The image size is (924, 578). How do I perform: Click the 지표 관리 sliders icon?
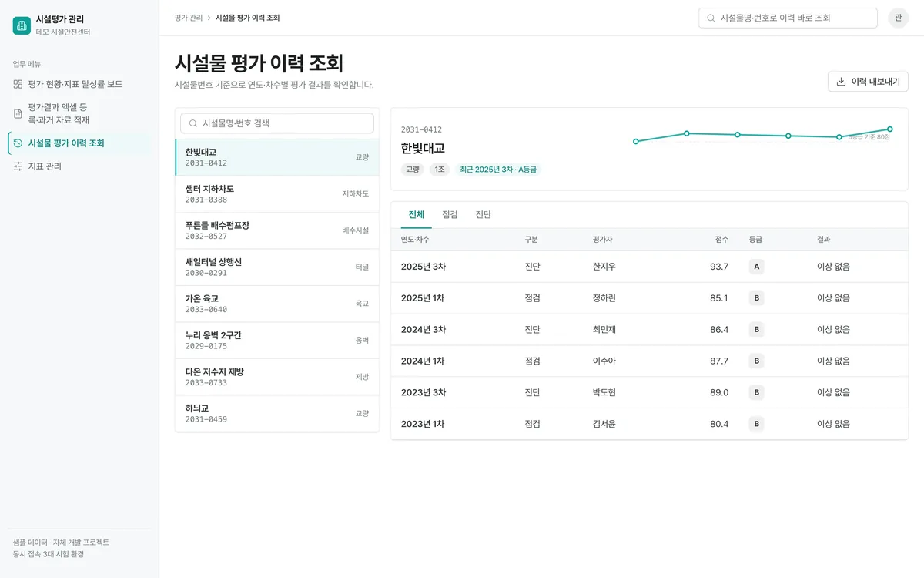point(18,166)
